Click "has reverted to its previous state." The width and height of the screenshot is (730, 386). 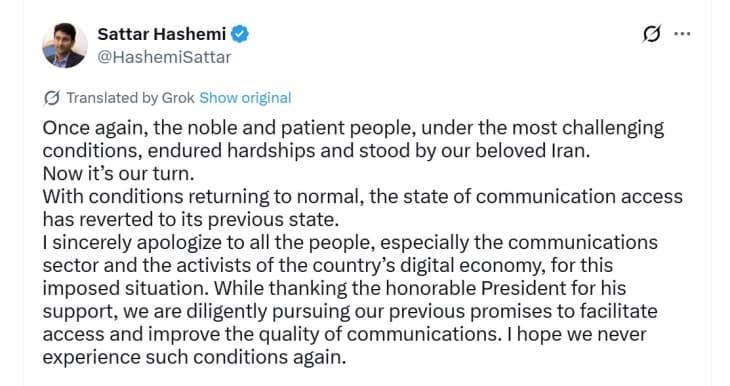point(191,220)
